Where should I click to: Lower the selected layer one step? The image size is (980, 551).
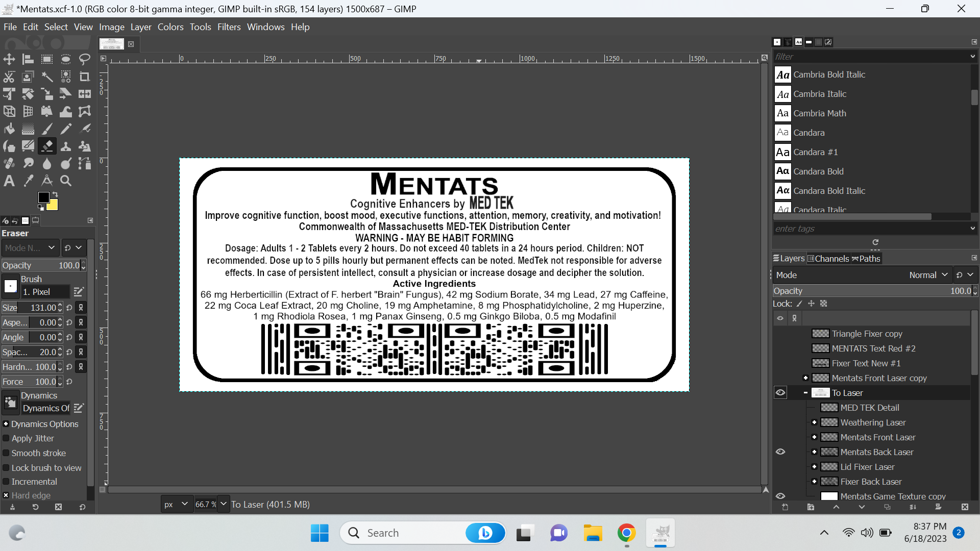pyautogui.click(x=862, y=507)
